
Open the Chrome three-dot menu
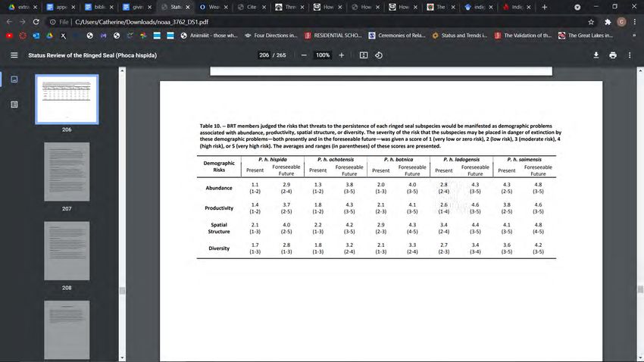click(635, 22)
